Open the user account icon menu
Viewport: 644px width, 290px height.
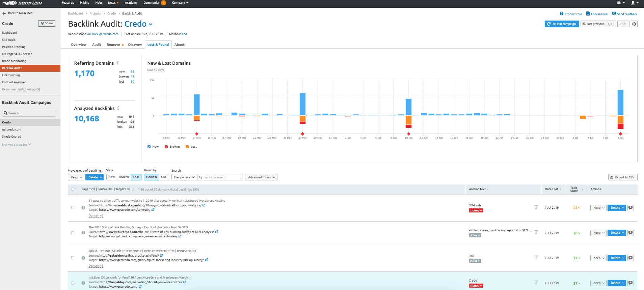(x=635, y=3)
